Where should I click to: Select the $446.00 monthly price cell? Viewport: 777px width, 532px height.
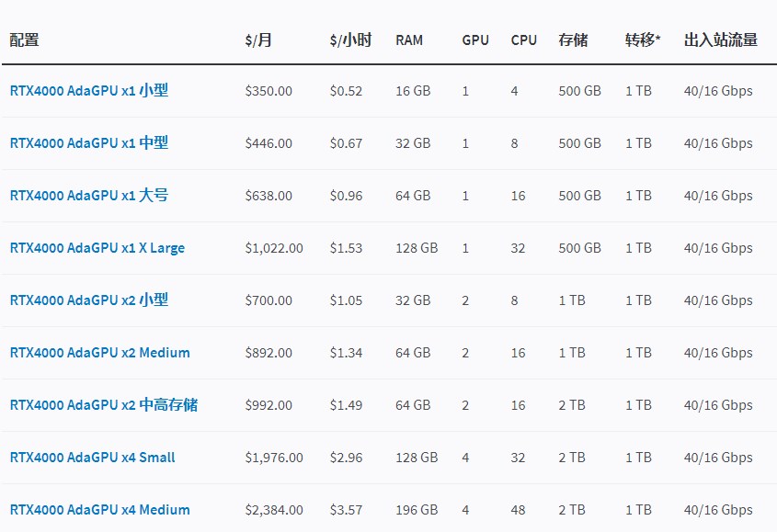coord(269,143)
